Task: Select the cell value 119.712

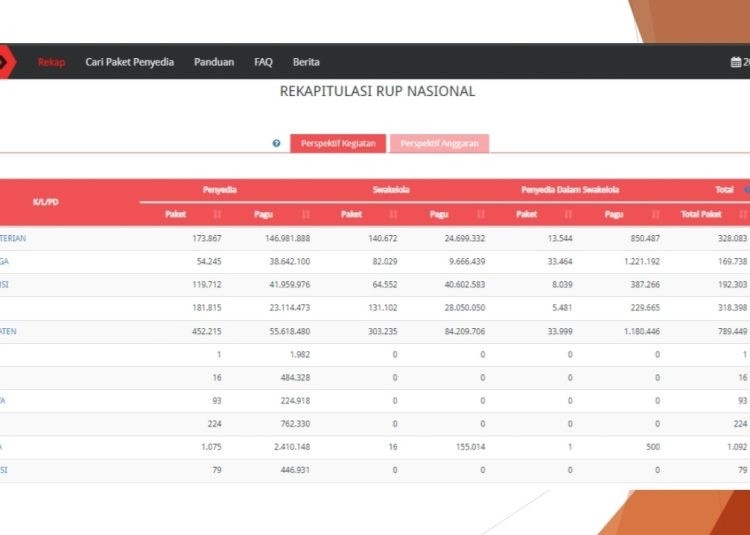Action: (x=207, y=284)
